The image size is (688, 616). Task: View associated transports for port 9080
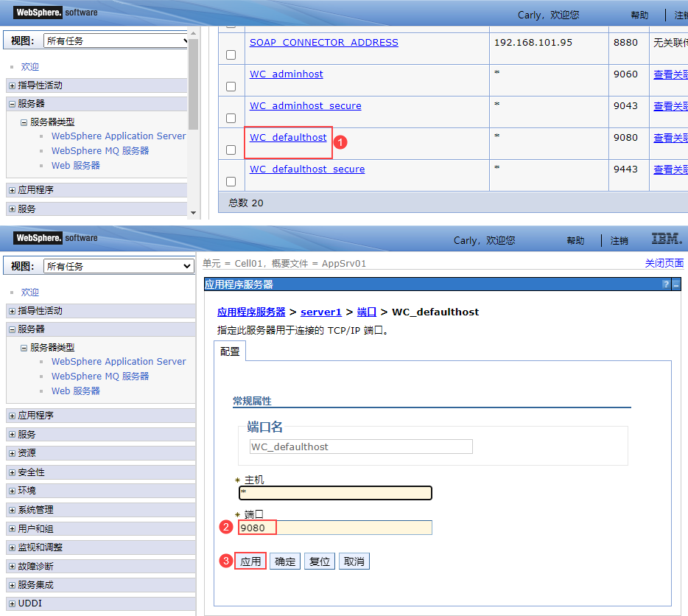coord(670,138)
